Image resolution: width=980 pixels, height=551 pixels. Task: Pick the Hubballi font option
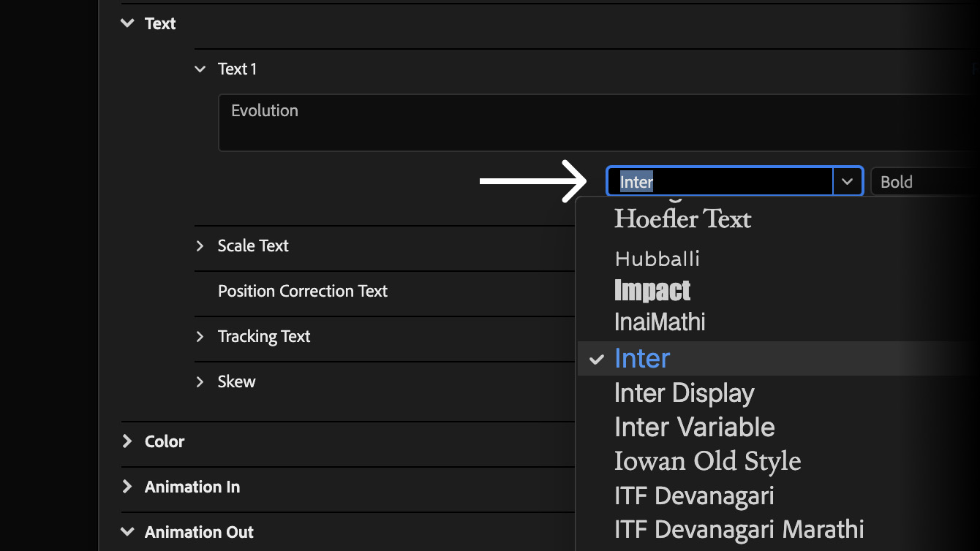(657, 259)
